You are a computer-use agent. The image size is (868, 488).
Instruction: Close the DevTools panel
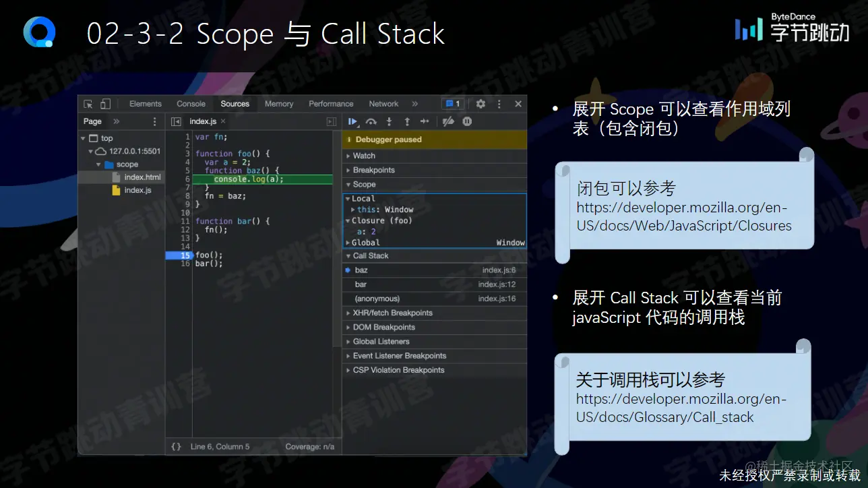518,104
